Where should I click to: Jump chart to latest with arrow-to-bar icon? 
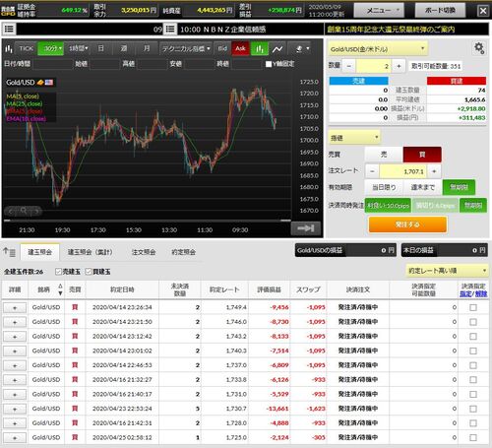(x=306, y=228)
